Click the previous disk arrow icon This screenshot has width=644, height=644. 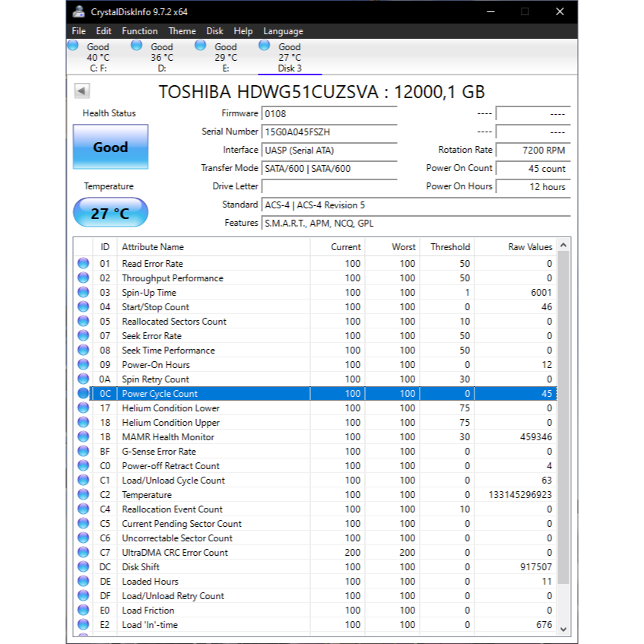coord(82,91)
